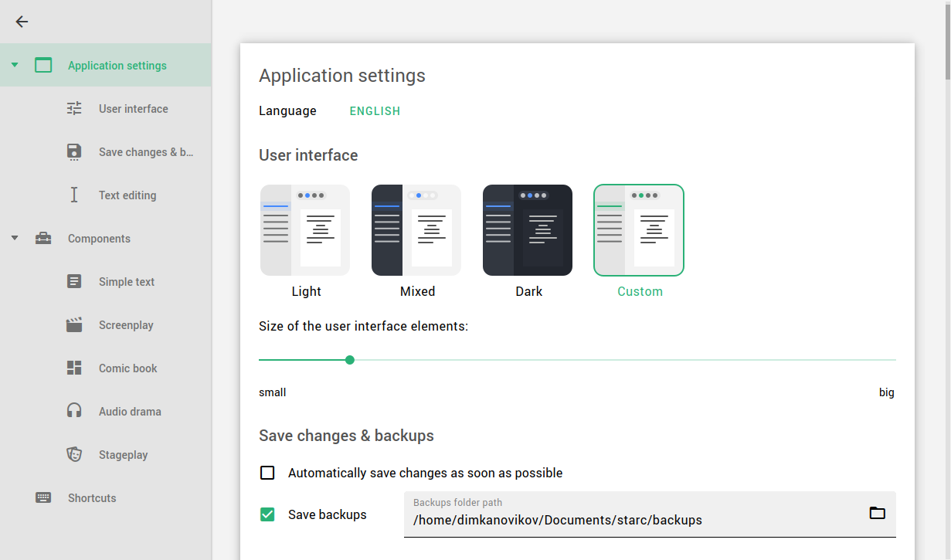951x560 pixels.
Task: Select the Mixed theme thumbnail
Action: coord(416,230)
